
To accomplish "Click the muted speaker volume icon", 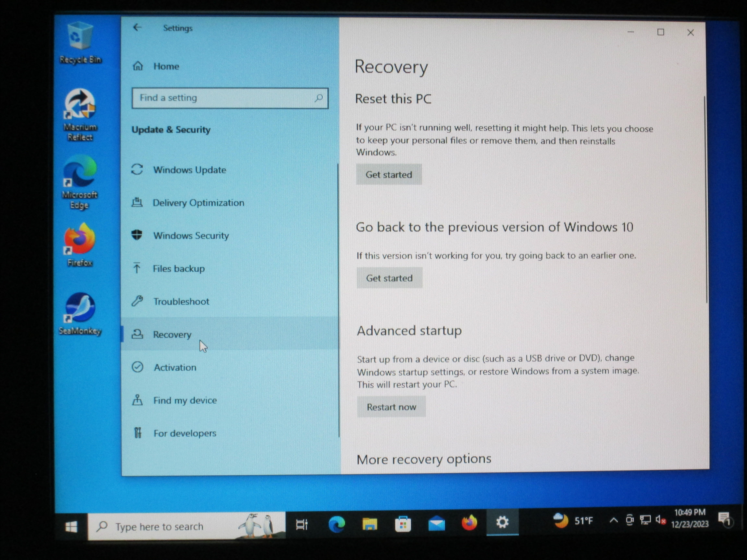I will coord(661,520).
